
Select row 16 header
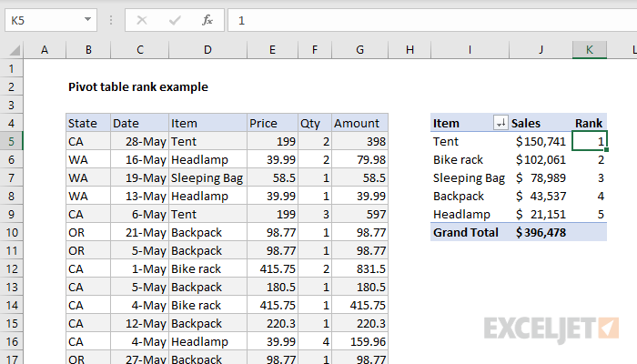click(11, 341)
